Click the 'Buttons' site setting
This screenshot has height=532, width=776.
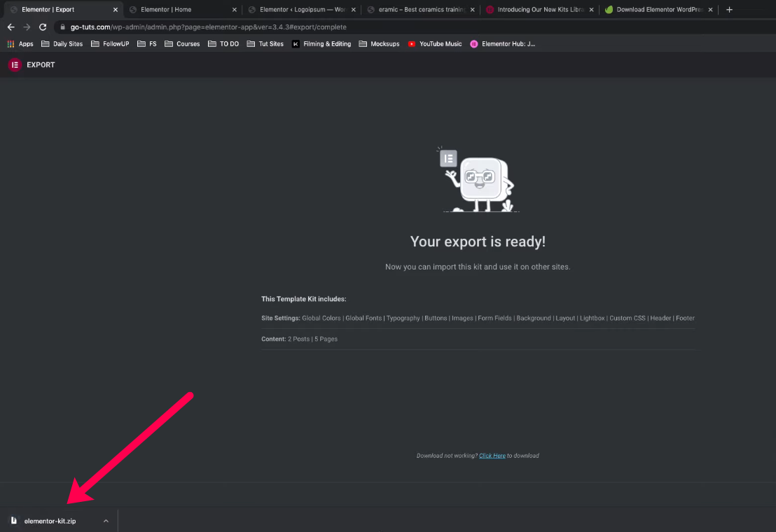click(x=436, y=318)
